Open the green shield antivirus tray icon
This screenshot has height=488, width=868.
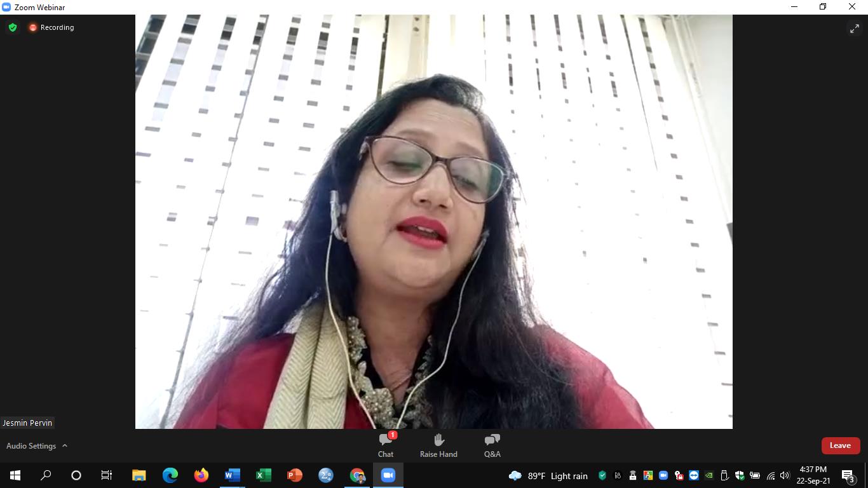(602, 475)
